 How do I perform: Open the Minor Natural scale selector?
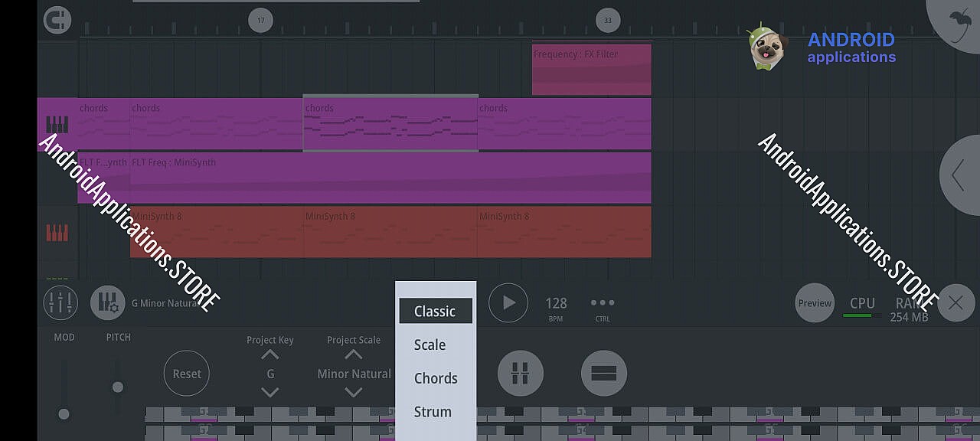(x=354, y=374)
